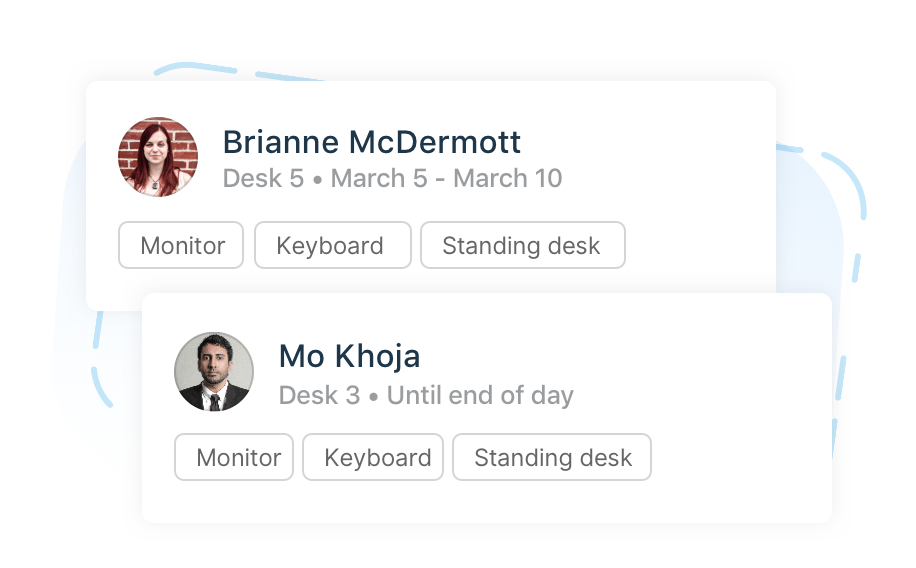
Task: Click the March 5 - March 10 dates
Action: [x=446, y=178]
